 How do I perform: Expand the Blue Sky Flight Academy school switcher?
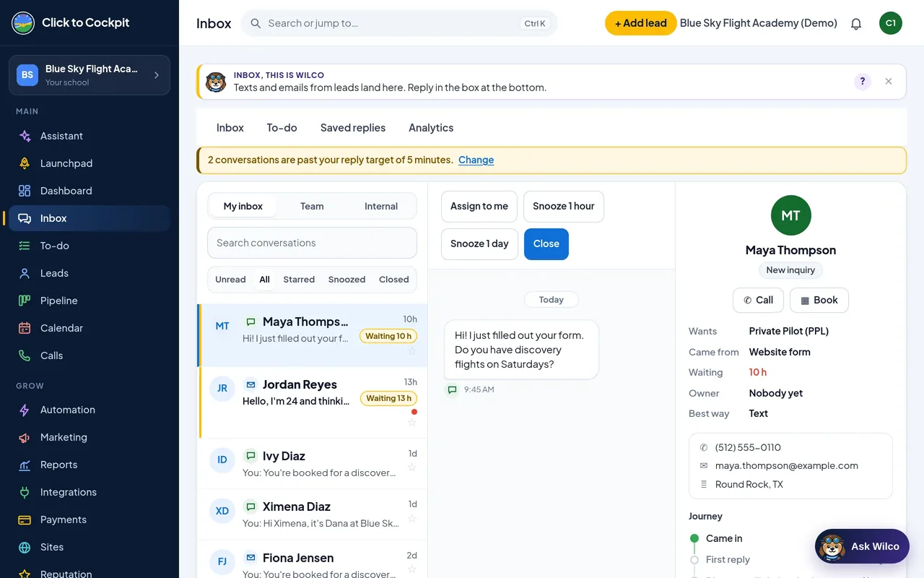pyautogui.click(x=90, y=75)
